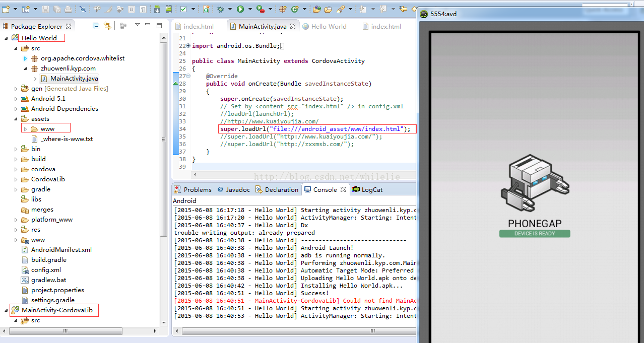Image resolution: width=644 pixels, height=343 pixels.
Task: Click the super.loadUrl android_asset code line
Action: [315, 129]
